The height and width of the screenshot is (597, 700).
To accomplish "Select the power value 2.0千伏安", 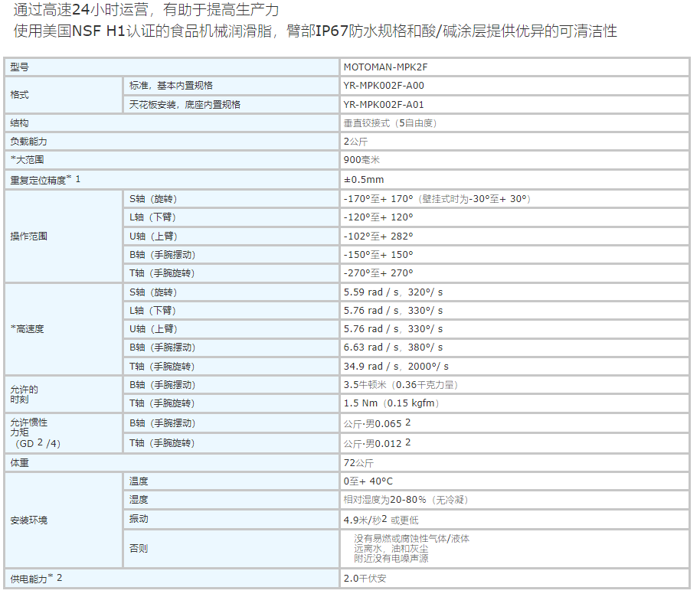I will pyautogui.click(x=365, y=579).
